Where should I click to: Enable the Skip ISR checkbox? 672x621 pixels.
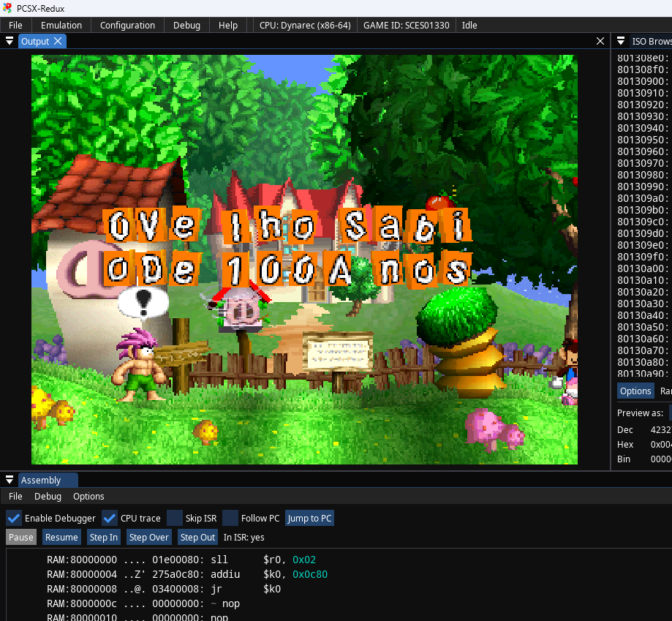175,518
